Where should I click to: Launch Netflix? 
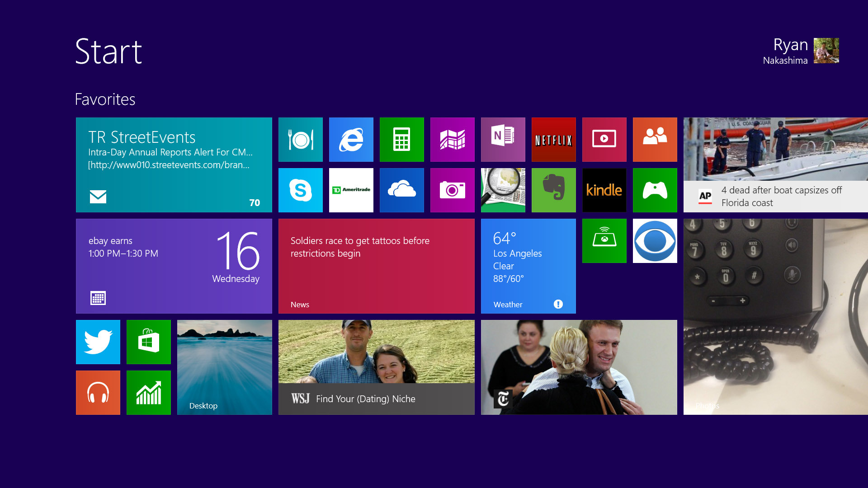click(x=553, y=140)
